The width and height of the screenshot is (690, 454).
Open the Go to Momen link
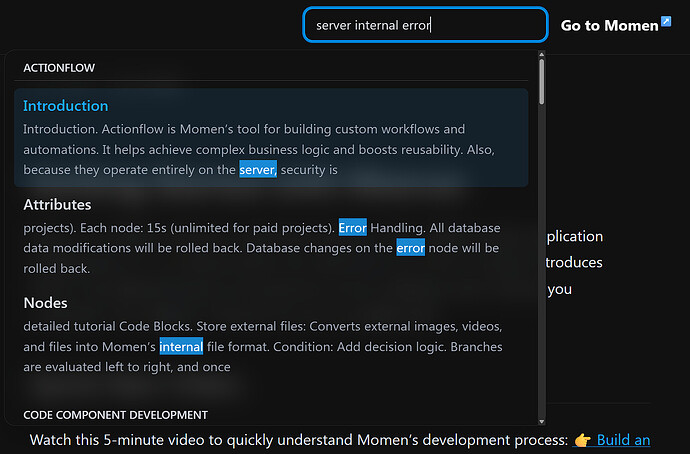point(609,25)
